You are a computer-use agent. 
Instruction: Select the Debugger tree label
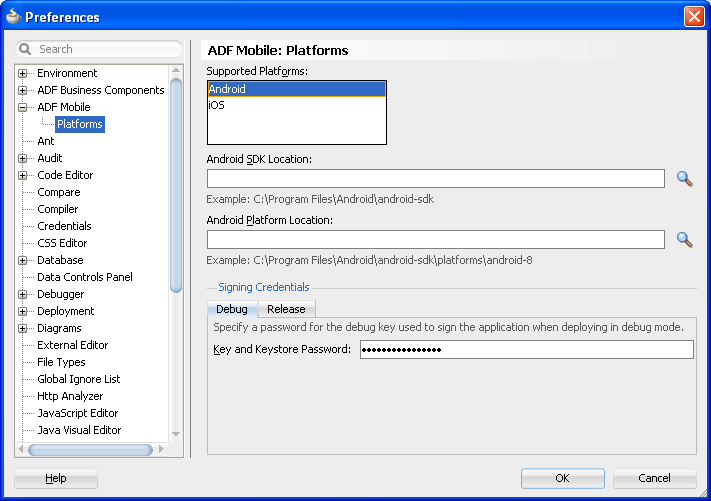[60, 294]
